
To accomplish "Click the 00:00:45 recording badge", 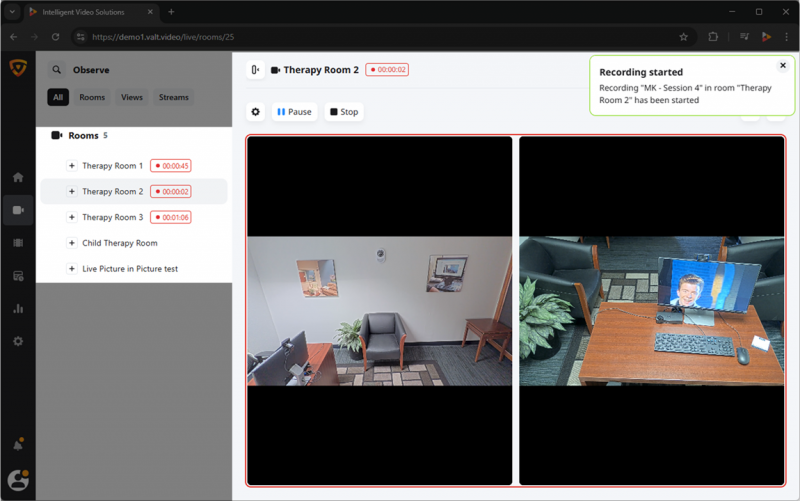I will click(171, 166).
